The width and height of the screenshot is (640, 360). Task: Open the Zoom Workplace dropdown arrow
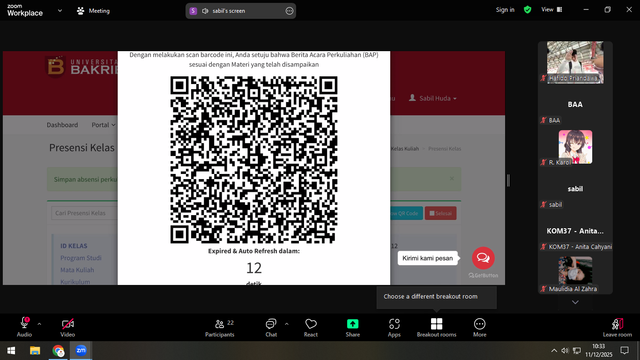point(60,11)
